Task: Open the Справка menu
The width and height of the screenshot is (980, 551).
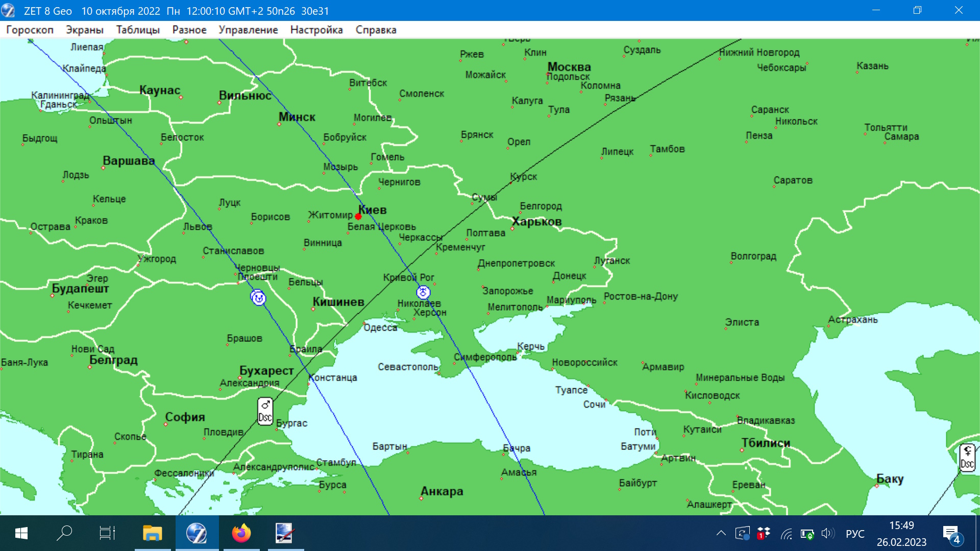Action: [376, 30]
